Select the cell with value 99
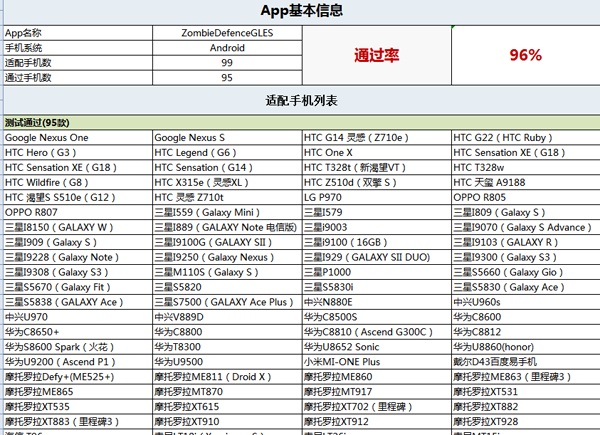The width and height of the screenshot is (600, 435). click(x=227, y=63)
